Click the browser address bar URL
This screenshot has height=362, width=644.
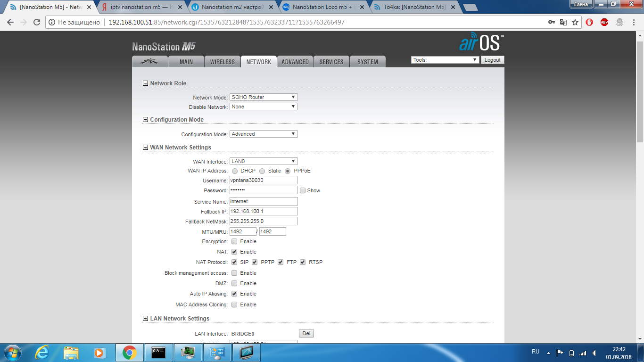coord(226,22)
